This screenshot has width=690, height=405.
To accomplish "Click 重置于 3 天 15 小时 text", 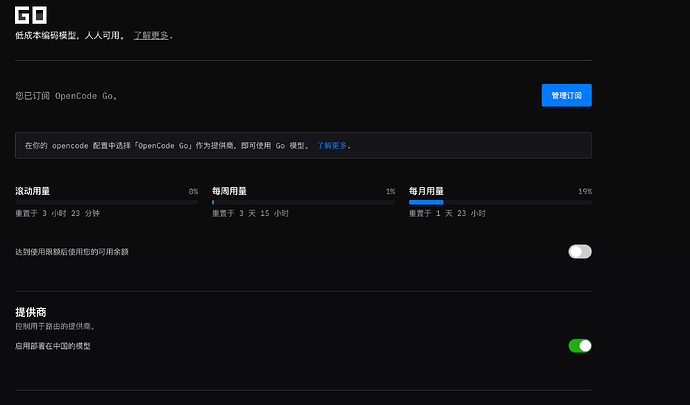I will (250, 213).
